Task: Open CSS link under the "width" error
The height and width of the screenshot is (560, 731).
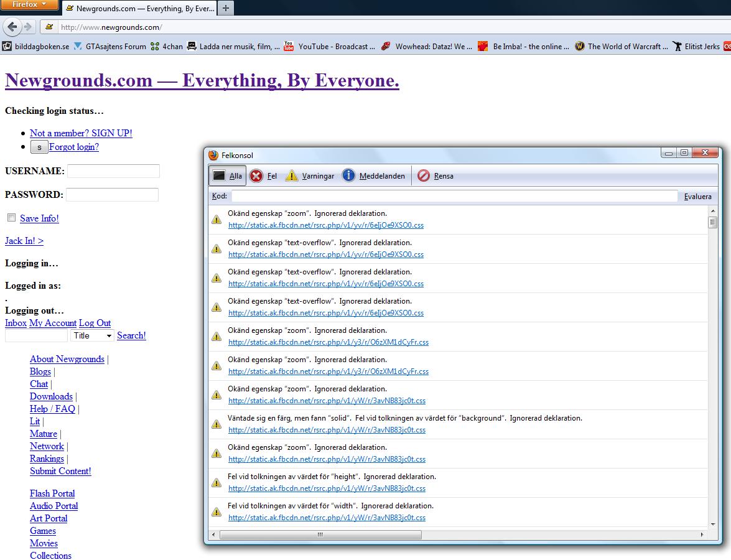Action: [327, 518]
